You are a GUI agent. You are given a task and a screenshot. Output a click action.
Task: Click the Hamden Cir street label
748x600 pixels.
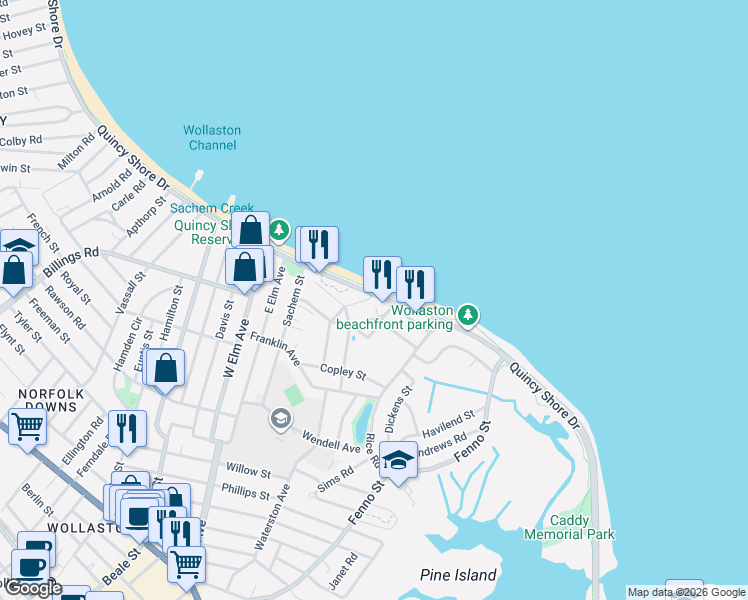tap(128, 344)
